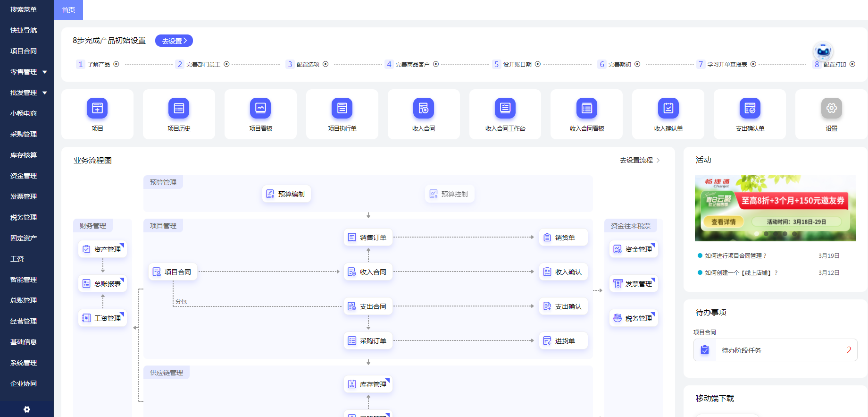Viewport: 868px width, 417px height.
Task: Click the 支出合同 flowchart node
Action: point(368,306)
